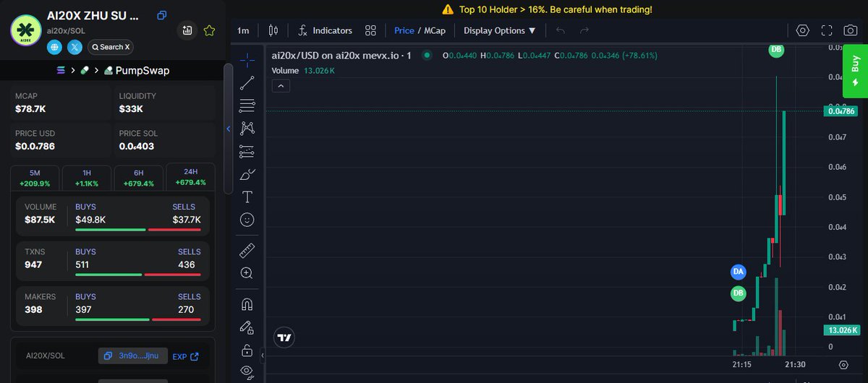
Task: Open indicator templates grid icon
Action: pos(370,30)
